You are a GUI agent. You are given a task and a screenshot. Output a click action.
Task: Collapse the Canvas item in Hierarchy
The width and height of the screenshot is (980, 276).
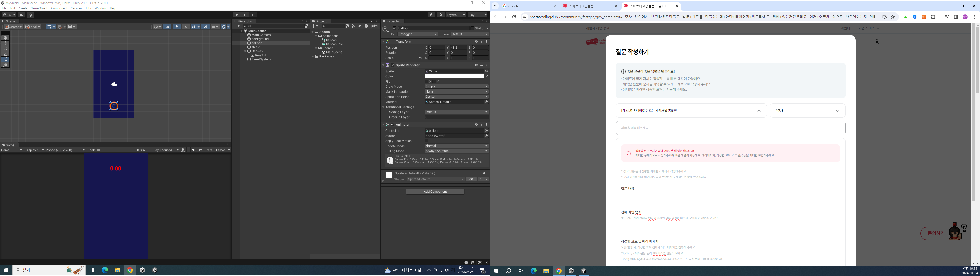(x=245, y=51)
